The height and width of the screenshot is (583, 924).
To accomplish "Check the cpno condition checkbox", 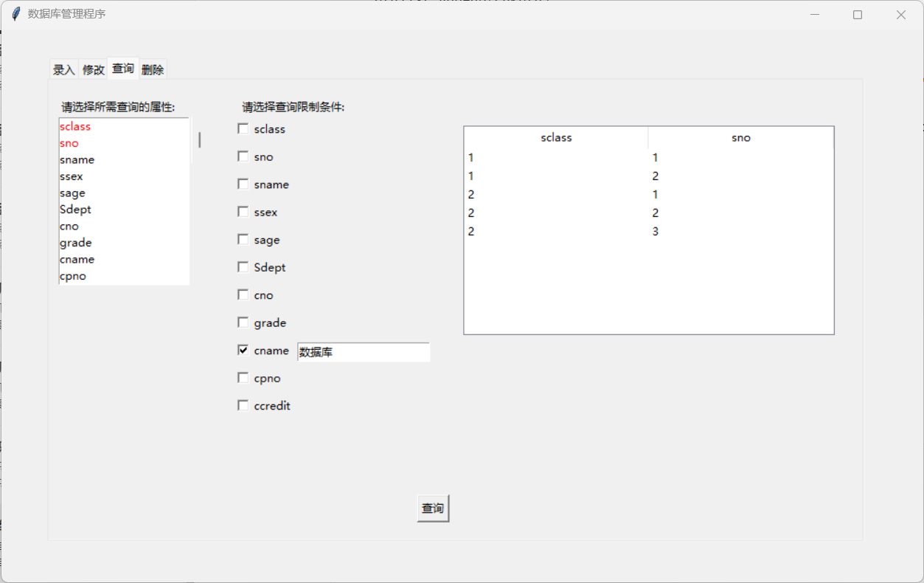I will point(243,378).
